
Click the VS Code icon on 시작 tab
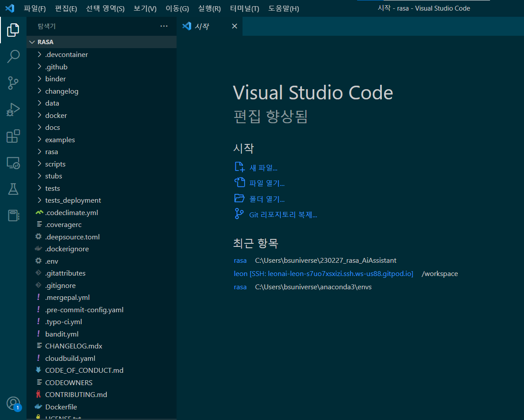(x=187, y=26)
